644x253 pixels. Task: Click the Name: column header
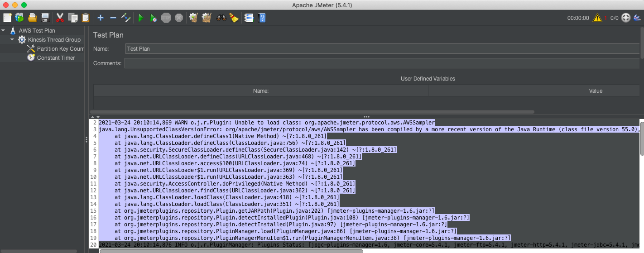pyautogui.click(x=261, y=91)
